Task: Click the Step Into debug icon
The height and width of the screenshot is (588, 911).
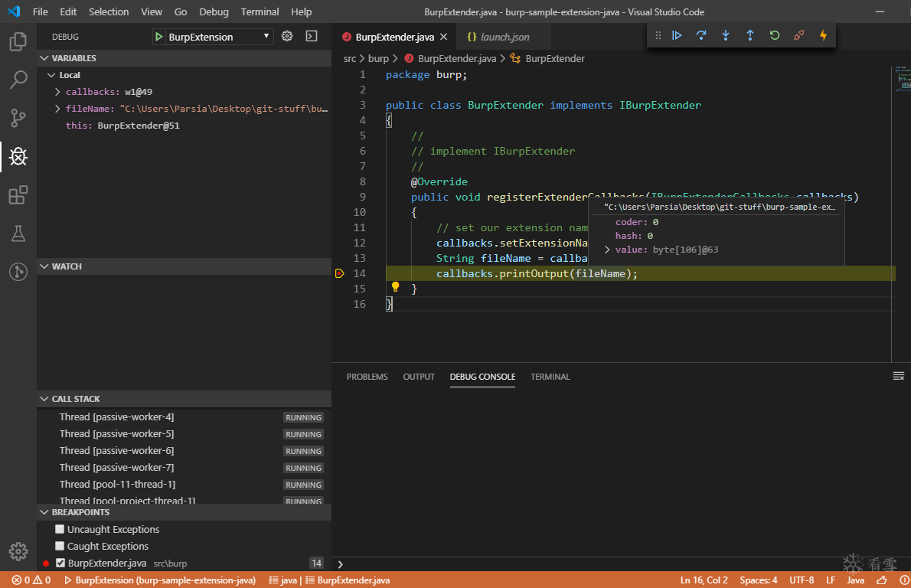Action: click(726, 35)
